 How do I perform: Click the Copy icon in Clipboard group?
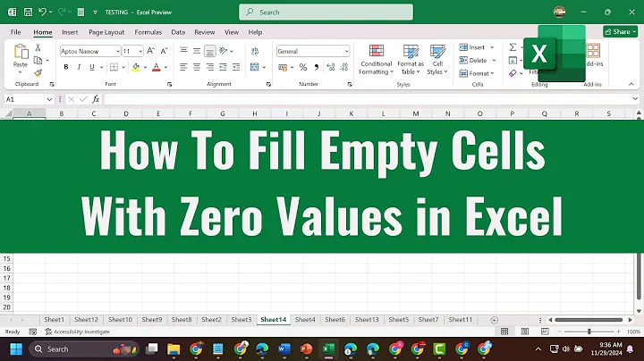38,60
